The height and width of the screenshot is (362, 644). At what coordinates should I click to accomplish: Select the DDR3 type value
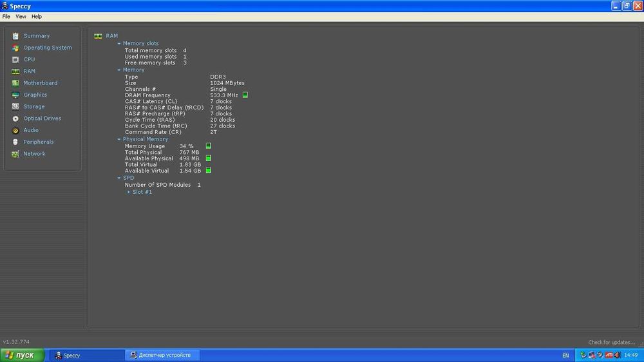pyautogui.click(x=218, y=77)
